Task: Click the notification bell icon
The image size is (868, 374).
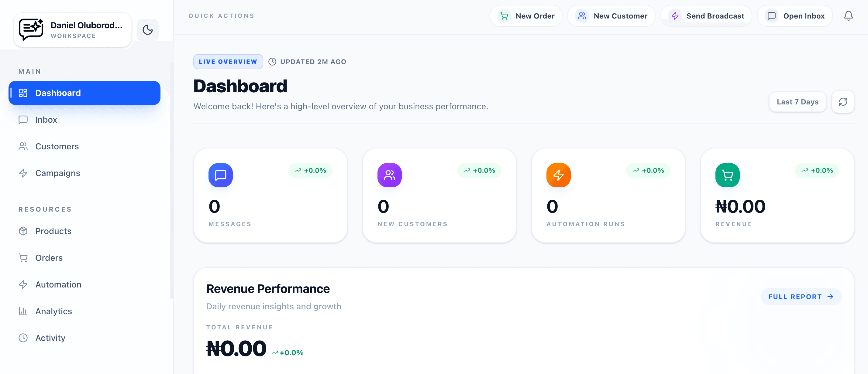Action: 849,15
